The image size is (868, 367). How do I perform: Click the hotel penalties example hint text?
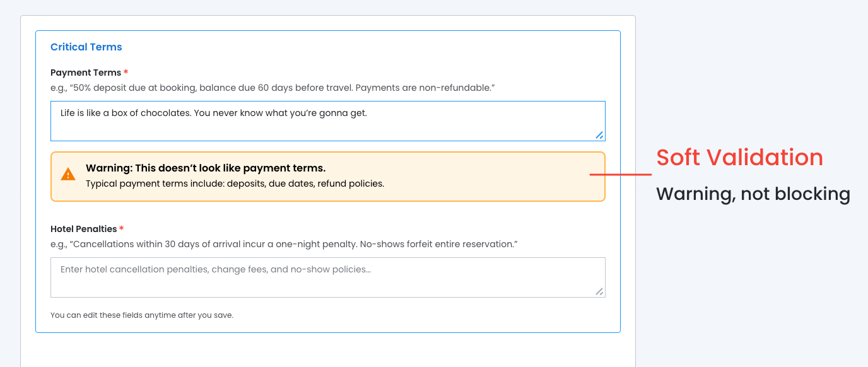(x=284, y=244)
